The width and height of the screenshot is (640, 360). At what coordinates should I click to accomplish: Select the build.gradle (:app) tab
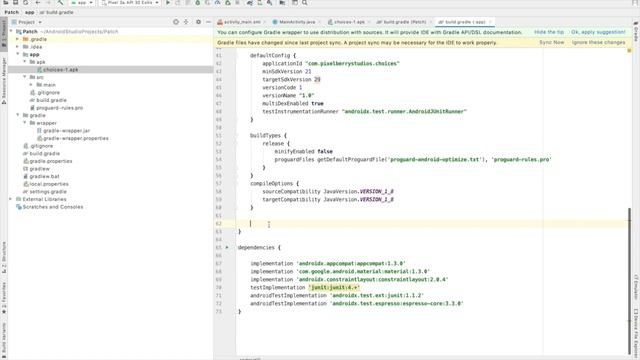click(x=465, y=22)
